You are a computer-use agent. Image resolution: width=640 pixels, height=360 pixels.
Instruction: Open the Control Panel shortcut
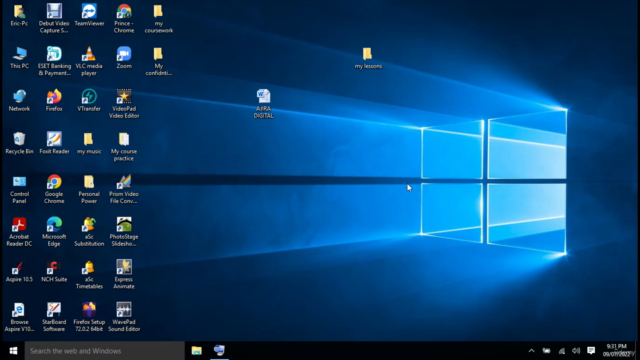coord(19,189)
